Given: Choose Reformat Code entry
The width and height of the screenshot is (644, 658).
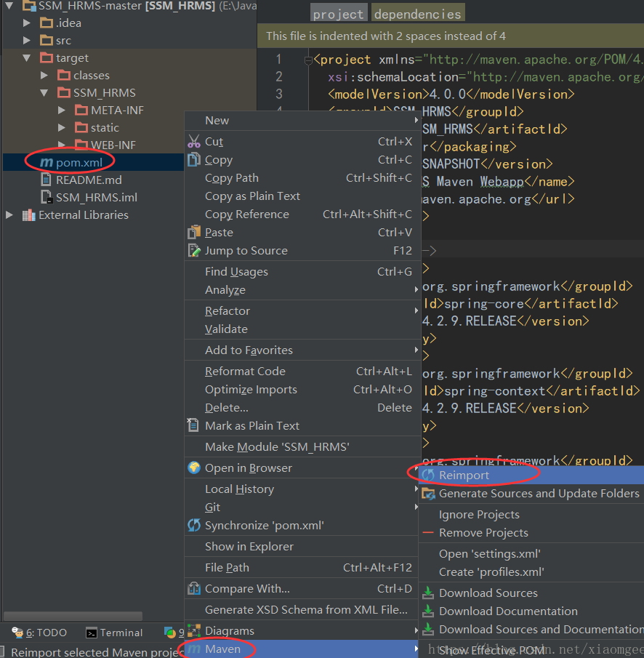Looking at the screenshot, I should (302, 371).
